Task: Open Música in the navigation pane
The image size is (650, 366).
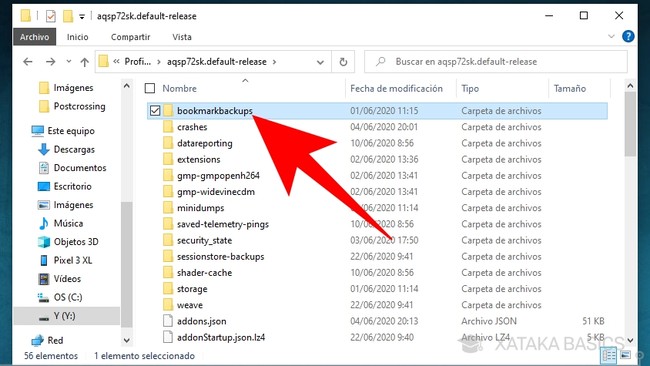Action: coord(68,223)
